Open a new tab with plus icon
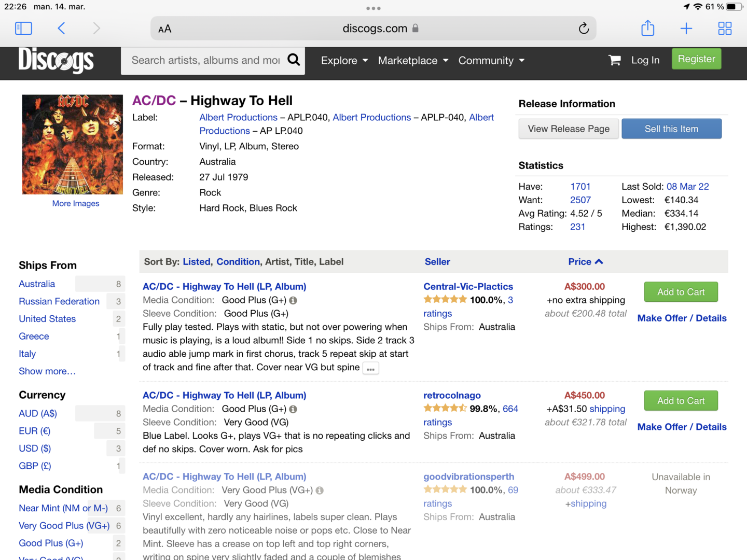The height and width of the screenshot is (560, 747). click(x=686, y=28)
